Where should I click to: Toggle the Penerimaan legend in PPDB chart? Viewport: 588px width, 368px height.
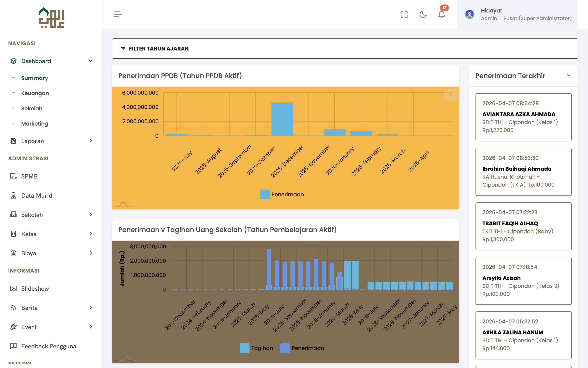tap(282, 194)
